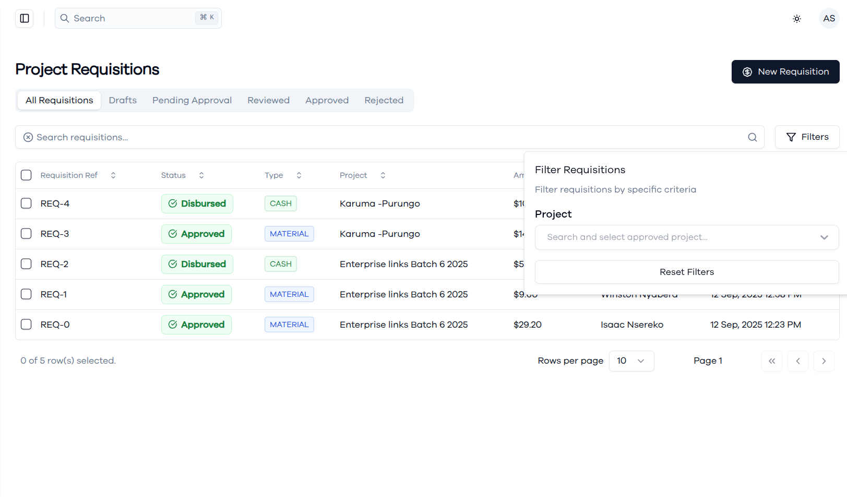Open the approved project select dropdown
Screen dimensions: 847x504
[x=687, y=237]
